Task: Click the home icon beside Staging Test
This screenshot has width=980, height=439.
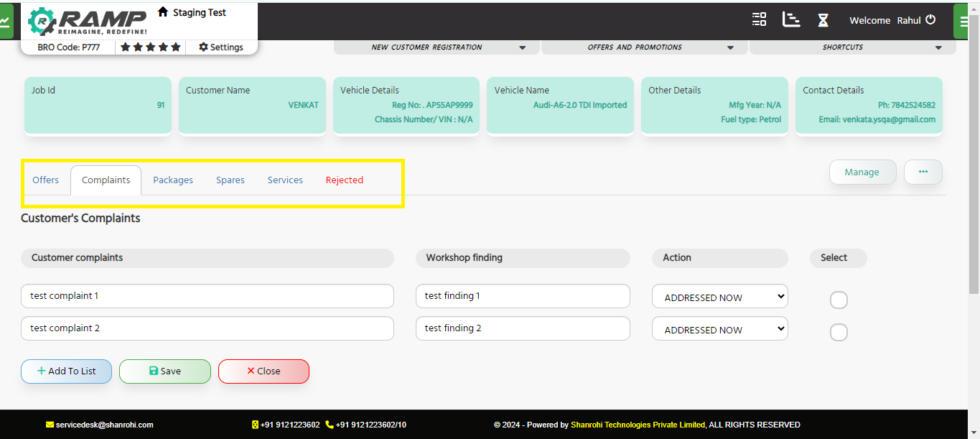Action: coord(163,12)
